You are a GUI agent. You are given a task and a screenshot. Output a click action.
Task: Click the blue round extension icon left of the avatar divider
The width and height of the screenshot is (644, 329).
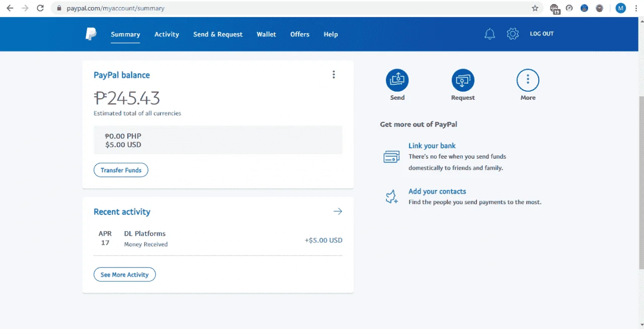[x=585, y=8]
